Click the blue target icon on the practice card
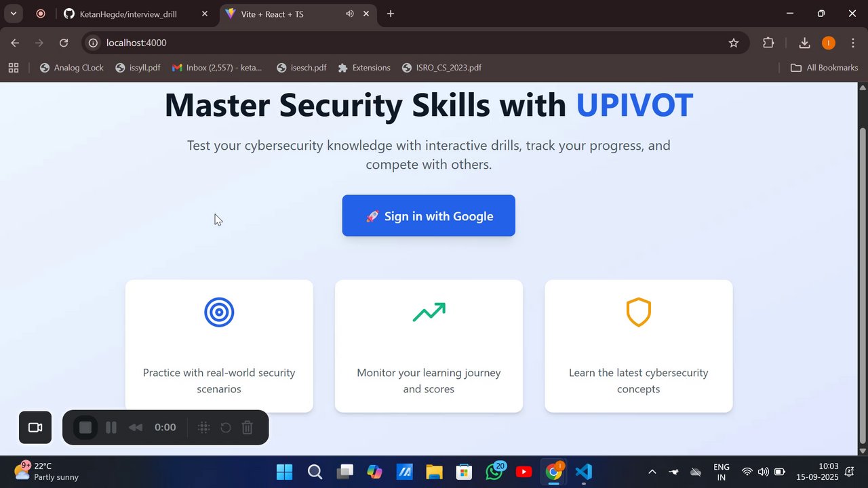Viewport: 868px width, 488px height. coord(219,312)
